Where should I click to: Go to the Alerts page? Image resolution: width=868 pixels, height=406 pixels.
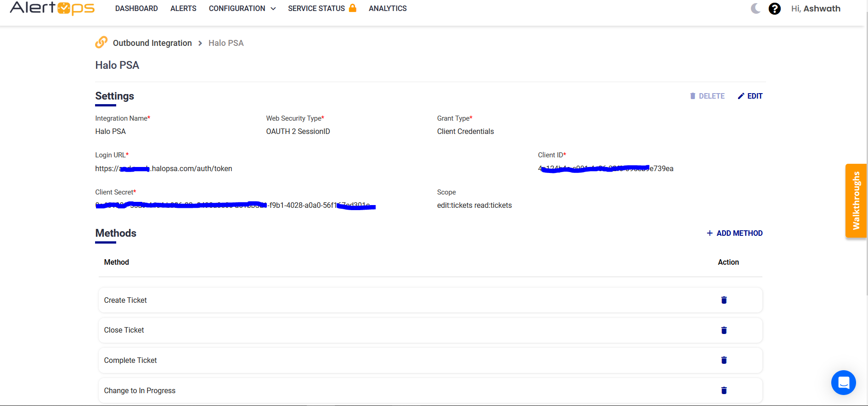point(183,9)
